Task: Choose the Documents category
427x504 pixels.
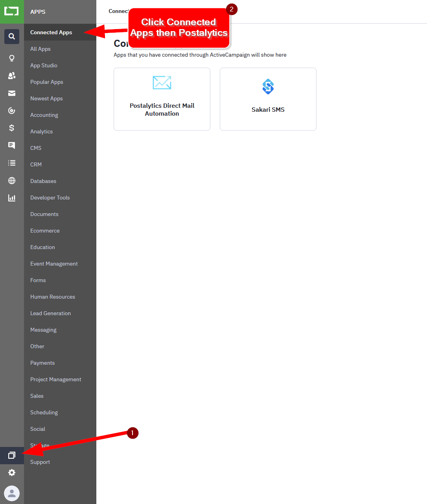Action: (60, 214)
